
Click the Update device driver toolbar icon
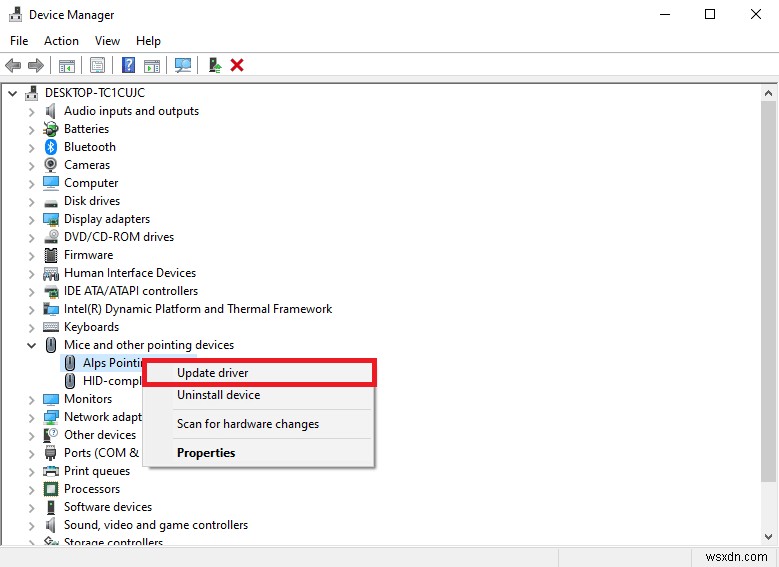tap(215, 65)
